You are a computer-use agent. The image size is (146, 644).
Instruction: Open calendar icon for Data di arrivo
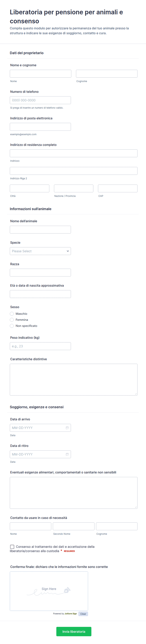67,428
